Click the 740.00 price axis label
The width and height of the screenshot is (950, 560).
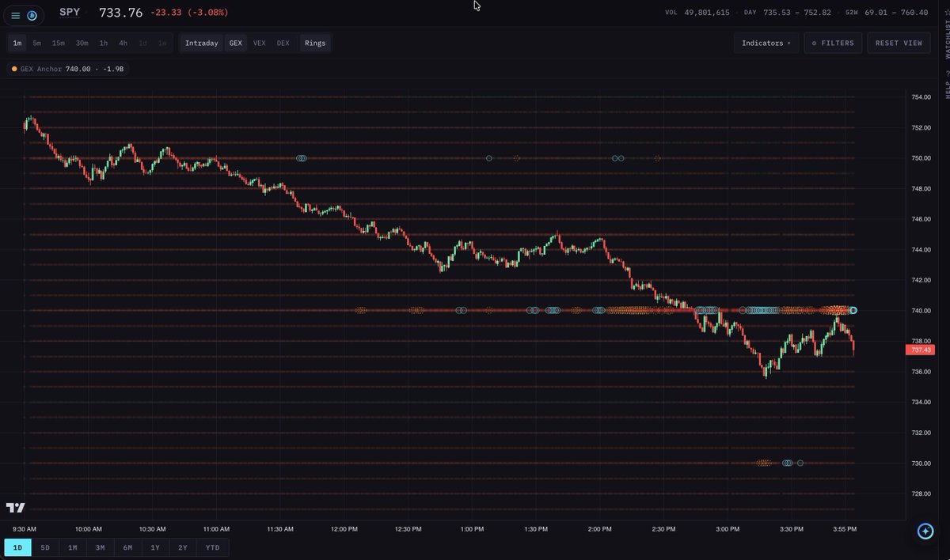point(921,311)
